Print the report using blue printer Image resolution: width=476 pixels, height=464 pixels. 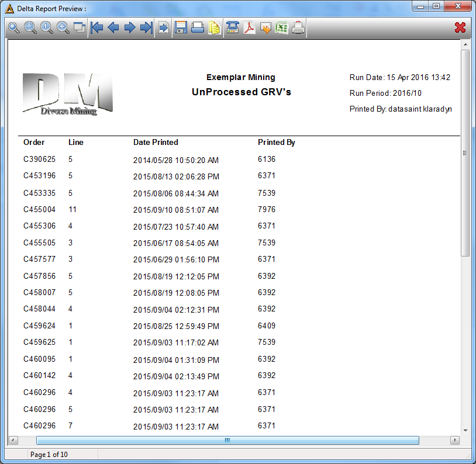[198, 27]
